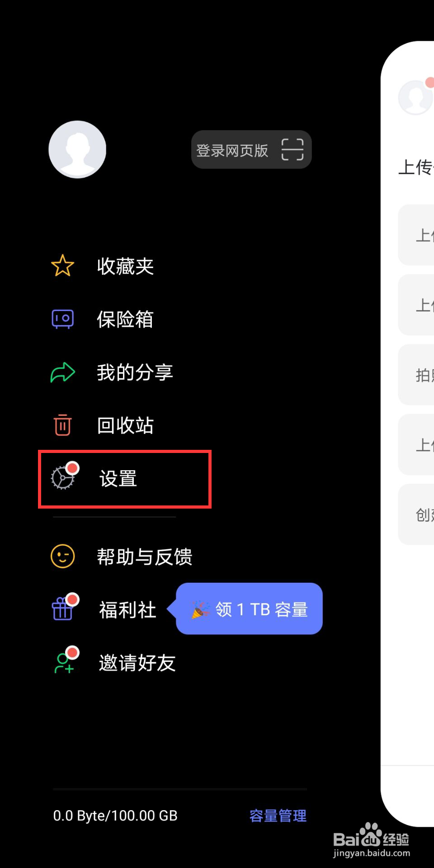
Task: Open 帮助与反馈 menu entry
Action: coord(145,556)
